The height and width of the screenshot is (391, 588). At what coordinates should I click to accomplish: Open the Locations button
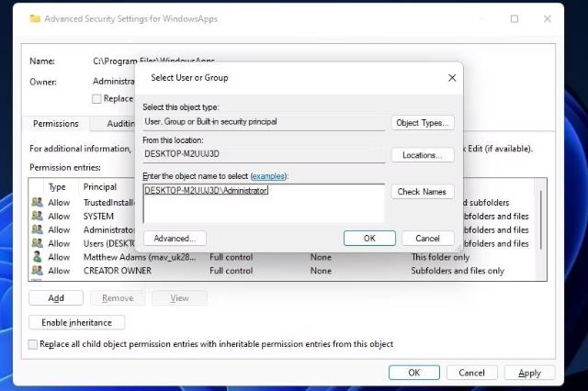423,155
